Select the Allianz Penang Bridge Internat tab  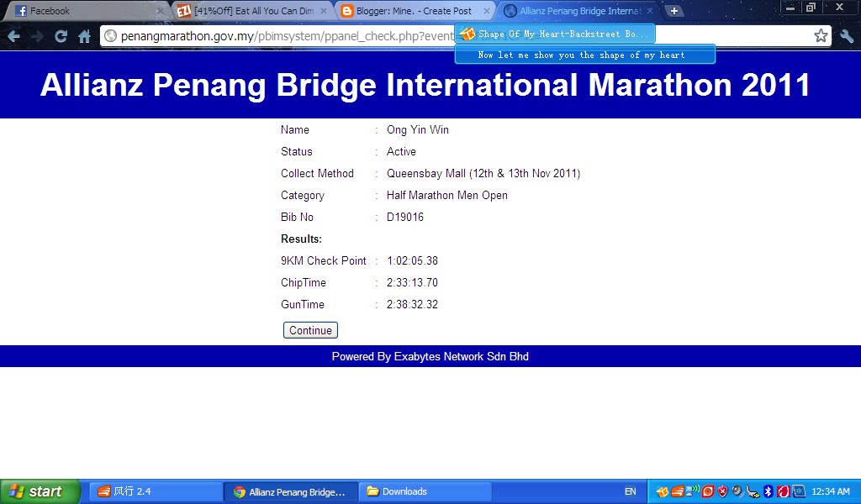pyautogui.click(x=578, y=11)
